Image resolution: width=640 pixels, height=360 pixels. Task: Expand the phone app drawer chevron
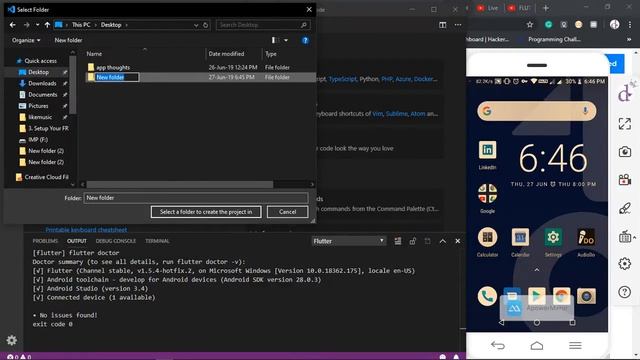point(537,270)
